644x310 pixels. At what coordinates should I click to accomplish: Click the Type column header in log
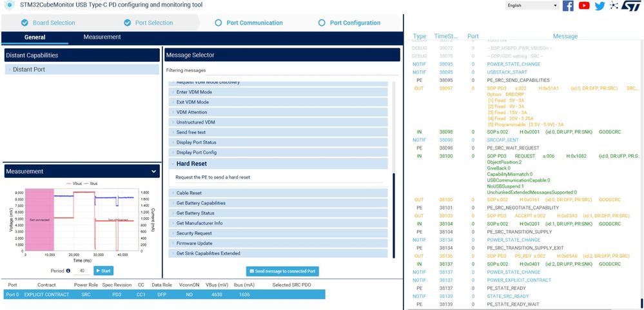pos(419,36)
